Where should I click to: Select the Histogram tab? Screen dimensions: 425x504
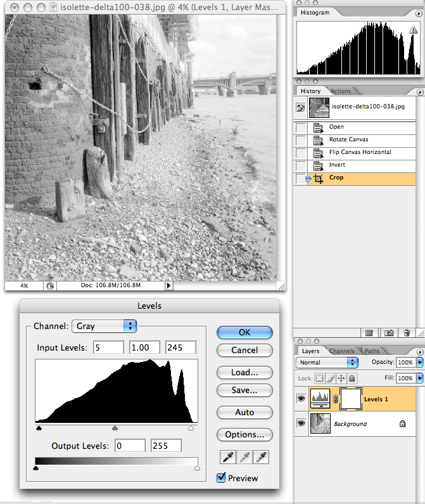coord(315,13)
